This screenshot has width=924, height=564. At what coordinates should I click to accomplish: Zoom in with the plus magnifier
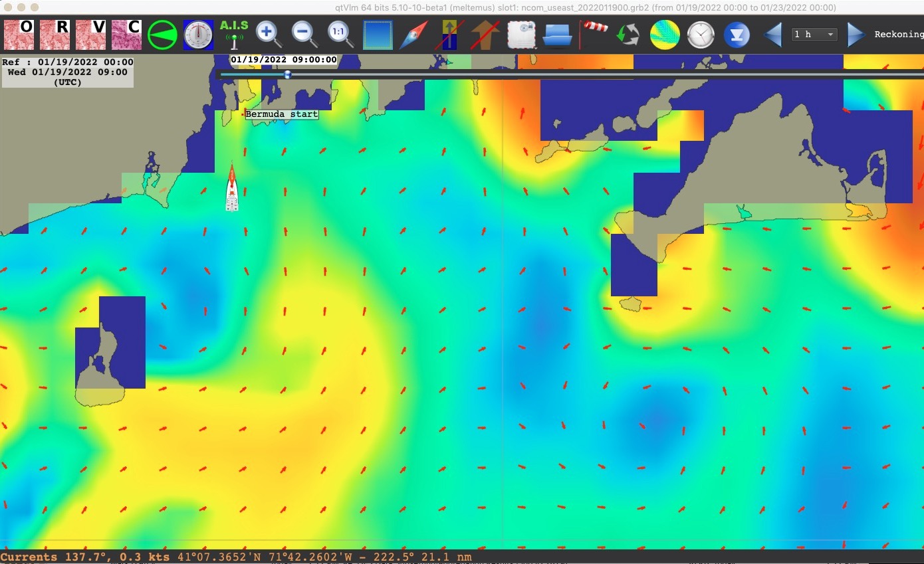(x=269, y=35)
